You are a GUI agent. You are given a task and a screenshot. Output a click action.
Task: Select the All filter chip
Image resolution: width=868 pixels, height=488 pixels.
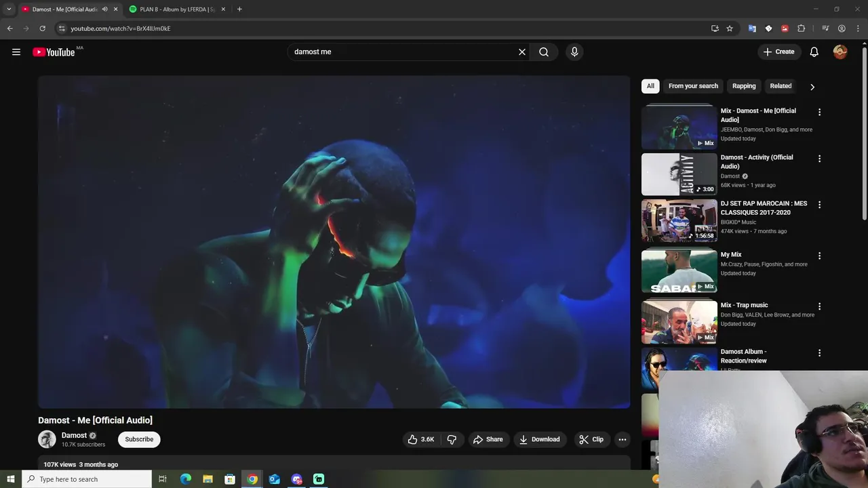pos(650,86)
